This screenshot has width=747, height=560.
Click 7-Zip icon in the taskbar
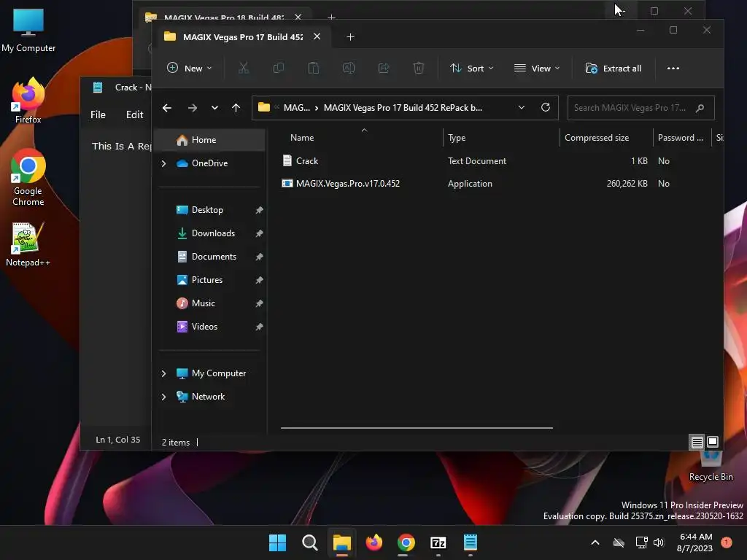(438, 542)
